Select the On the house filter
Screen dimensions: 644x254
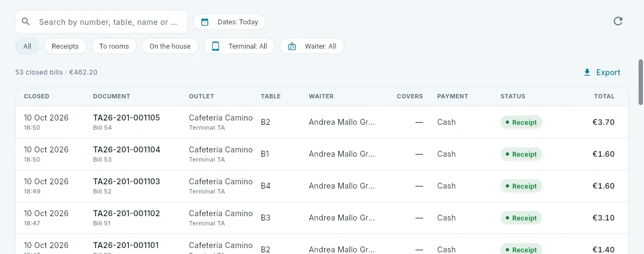point(170,46)
